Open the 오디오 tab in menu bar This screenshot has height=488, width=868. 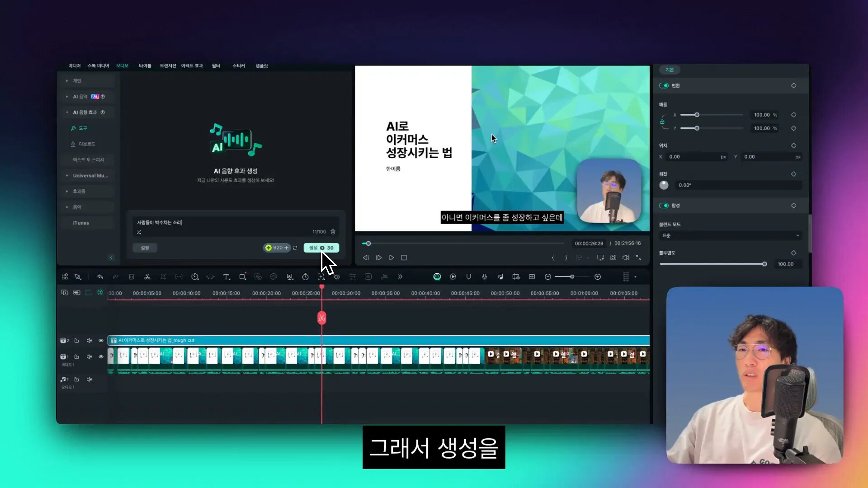122,66
